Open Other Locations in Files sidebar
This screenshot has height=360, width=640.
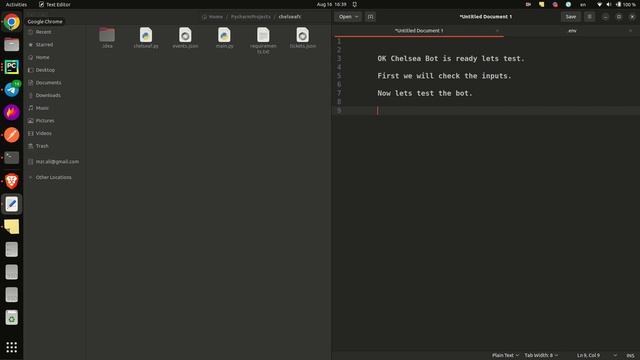click(54, 177)
